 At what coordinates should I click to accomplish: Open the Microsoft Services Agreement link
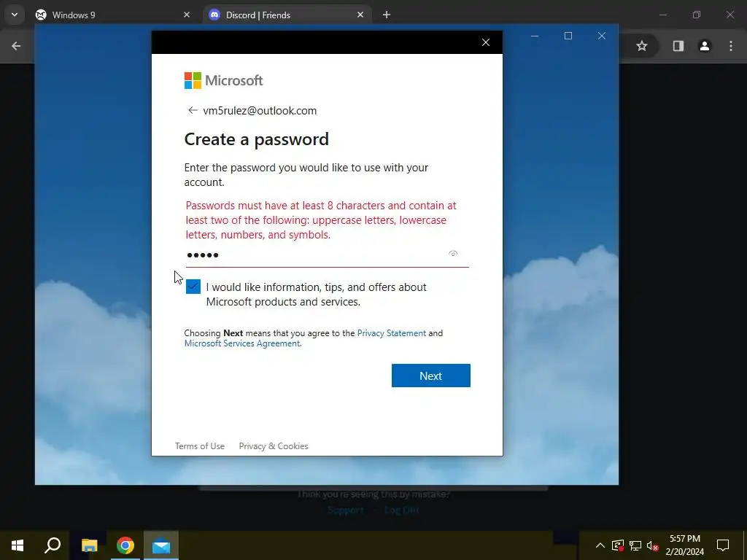tap(242, 344)
